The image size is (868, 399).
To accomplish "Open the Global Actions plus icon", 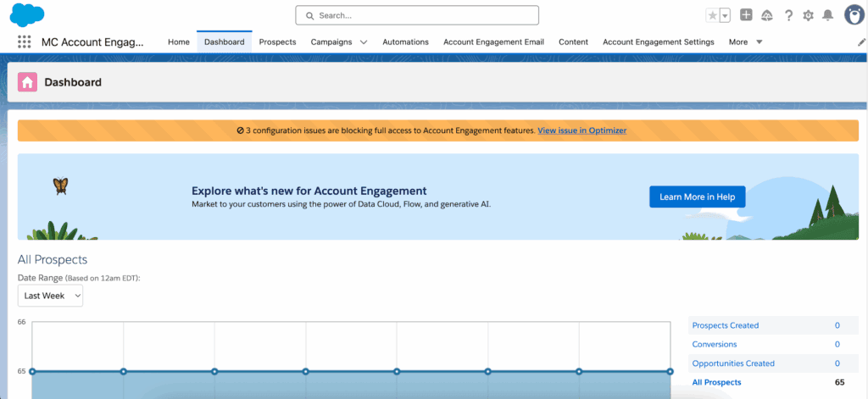I will point(746,15).
